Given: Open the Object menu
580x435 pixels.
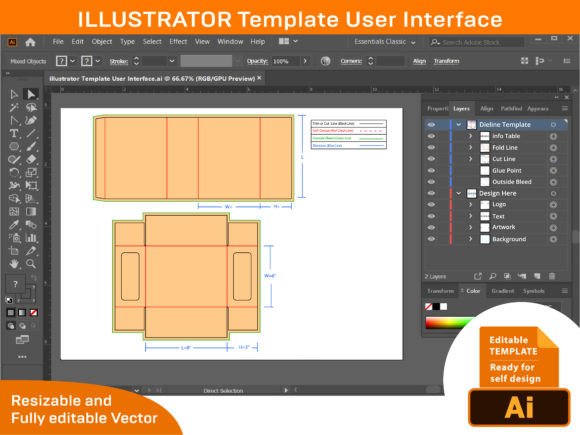Looking at the screenshot, I should 102,42.
